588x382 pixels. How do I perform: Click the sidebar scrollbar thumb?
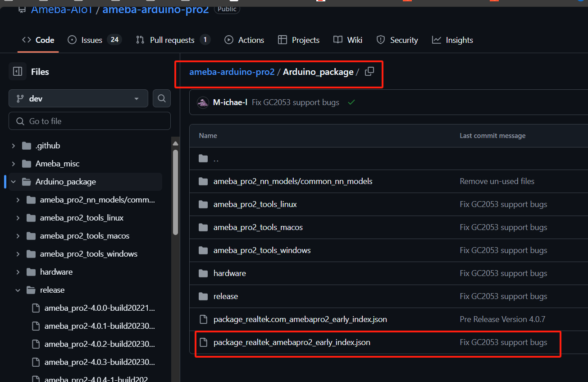click(175, 191)
